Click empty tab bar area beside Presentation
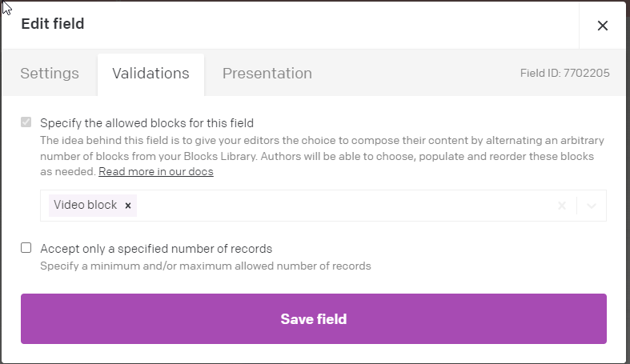Viewport: 630px width, 364px height. 416,74
